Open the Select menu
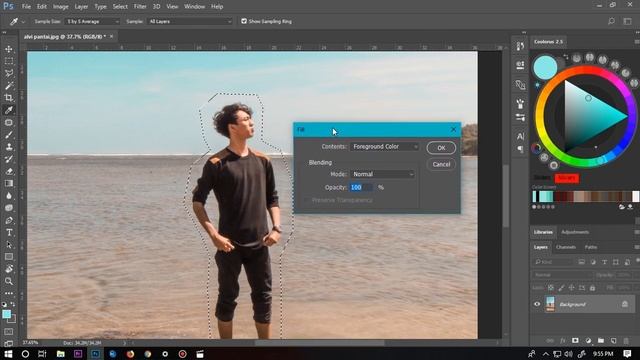 120,7
